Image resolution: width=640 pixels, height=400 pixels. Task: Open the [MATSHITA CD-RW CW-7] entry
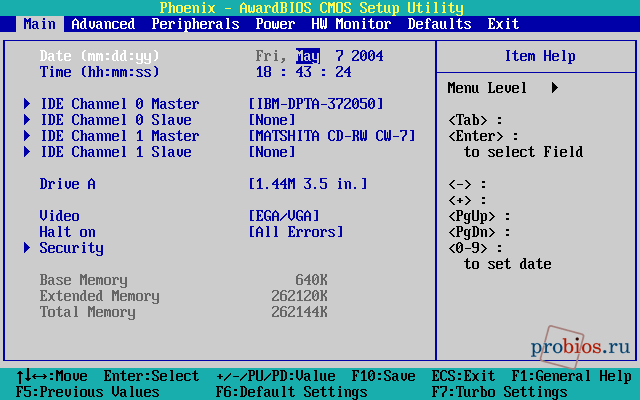click(332, 136)
